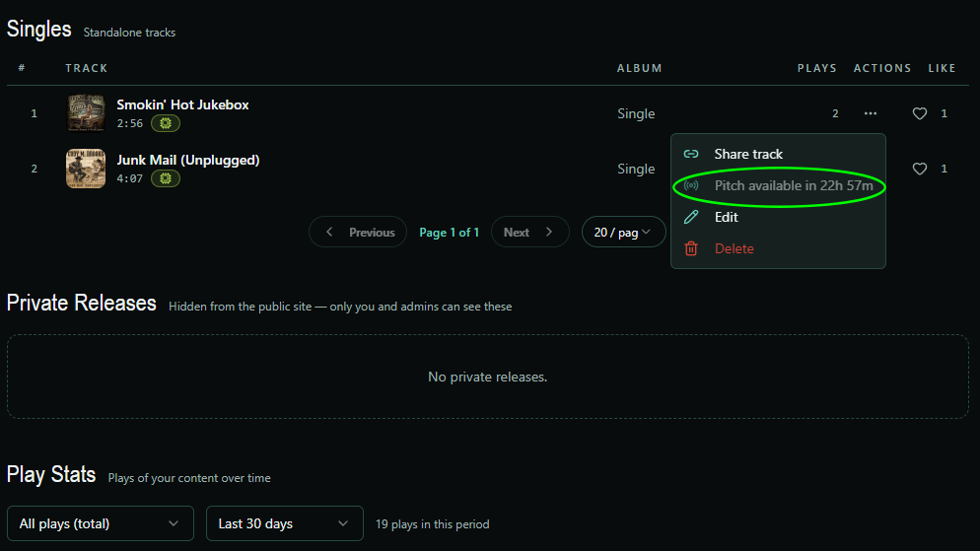
Task: Click the broadcast icon beside Pitch available
Action: coord(690,185)
